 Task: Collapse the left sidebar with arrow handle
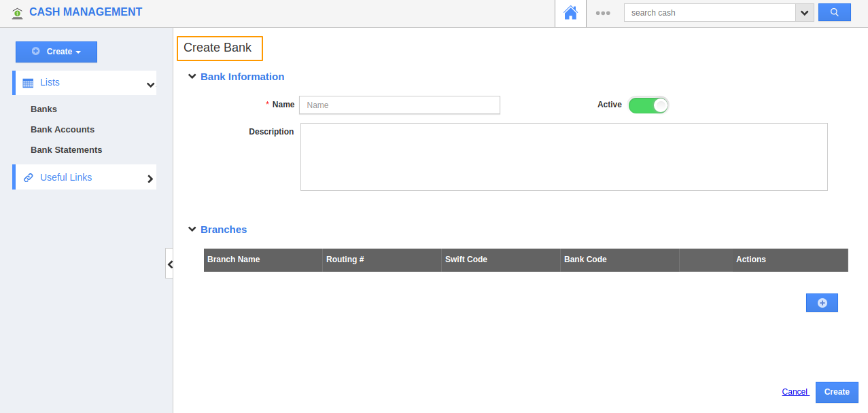pos(169,264)
